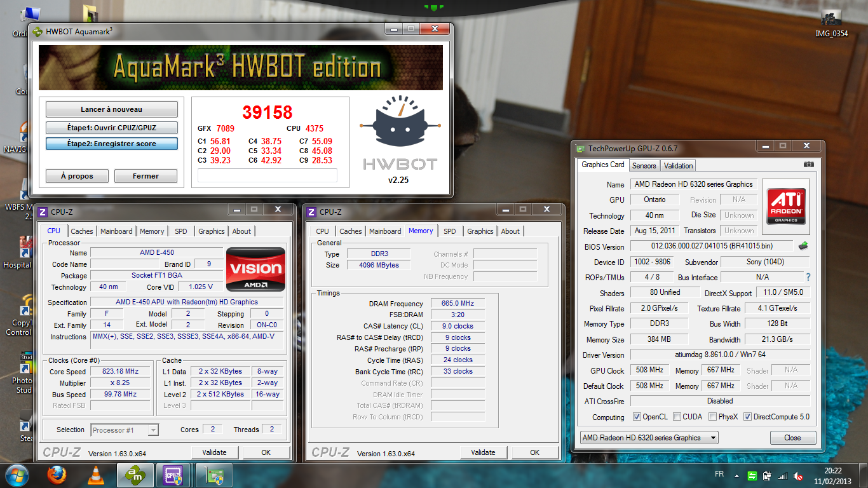The image size is (868, 488).
Task: Select the Graphics Card tab in GPU-Z
Action: coord(603,165)
